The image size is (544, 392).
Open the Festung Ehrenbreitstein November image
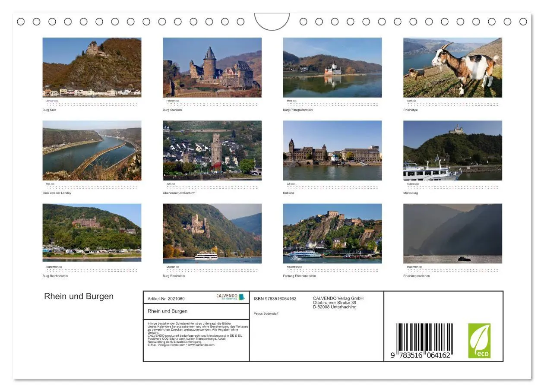[332, 233]
